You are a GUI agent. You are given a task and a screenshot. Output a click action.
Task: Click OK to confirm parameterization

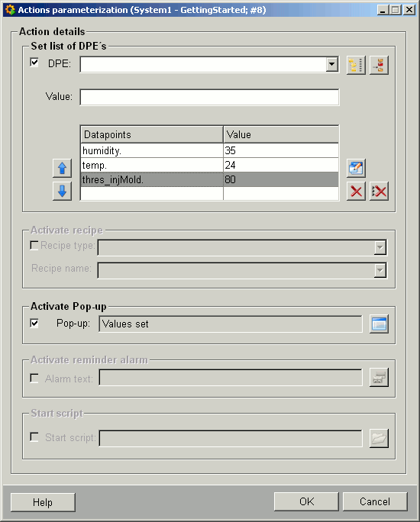(x=306, y=501)
